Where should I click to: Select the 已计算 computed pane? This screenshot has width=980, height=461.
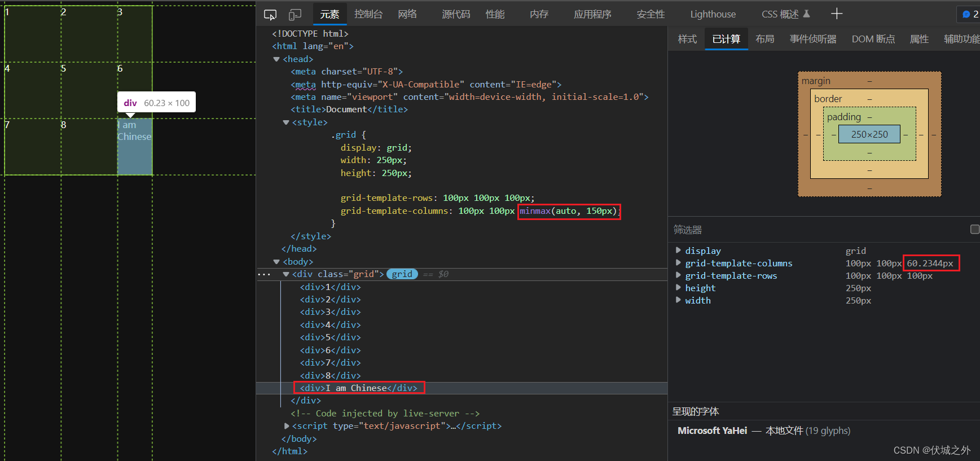click(x=726, y=39)
